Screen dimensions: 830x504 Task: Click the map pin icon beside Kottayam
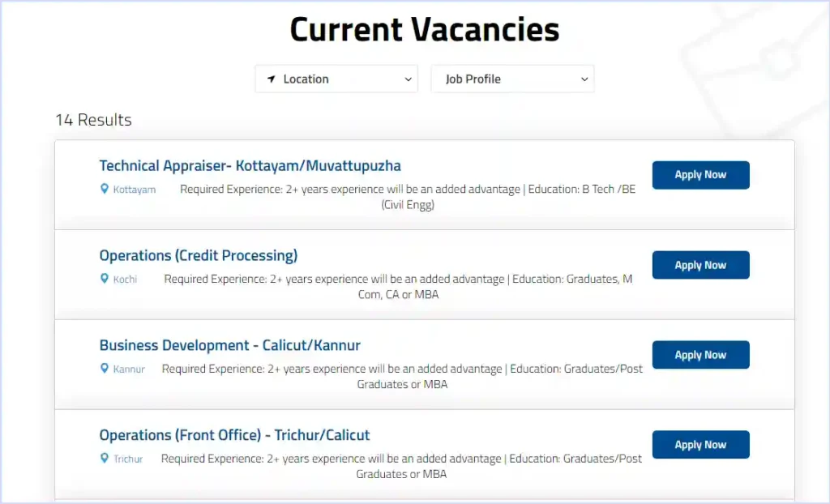click(104, 189)
